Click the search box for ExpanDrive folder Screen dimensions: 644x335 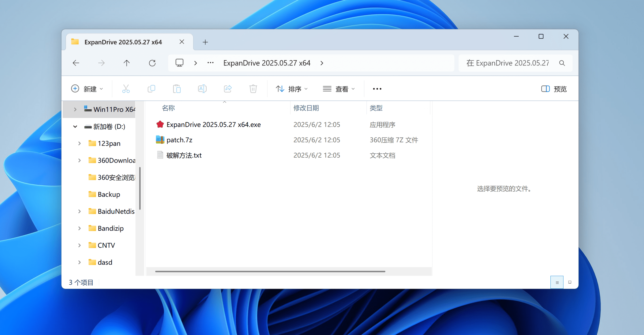[508, 63]
